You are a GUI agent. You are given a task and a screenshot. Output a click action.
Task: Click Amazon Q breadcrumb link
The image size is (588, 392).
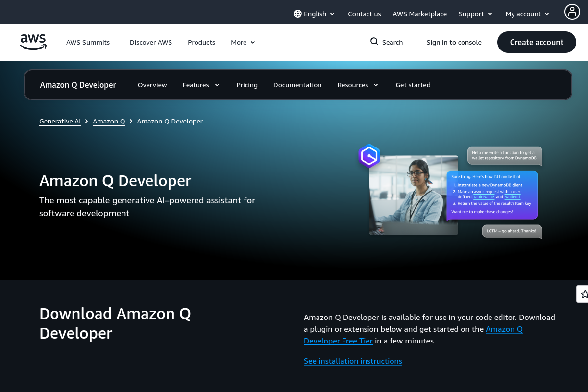(109, 121)
